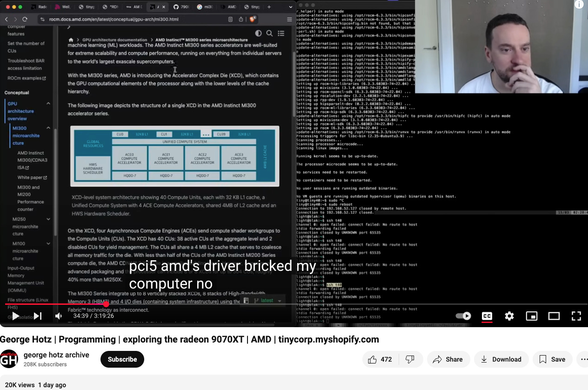Viewport: 588px width, 390px height.
Task: Open AMD Instinct MI300/CDNA3 ISA link
Action: 32,160
